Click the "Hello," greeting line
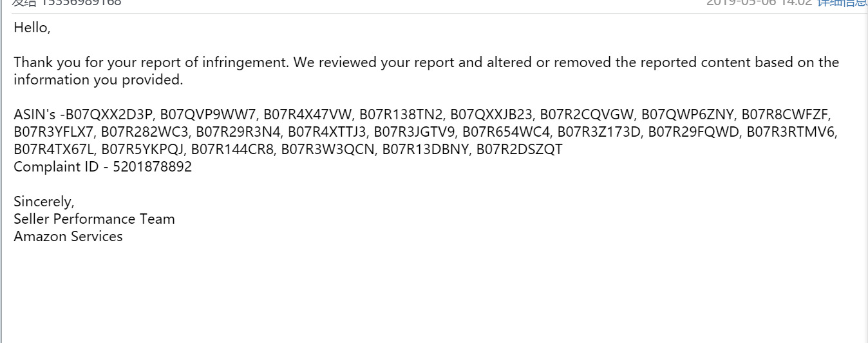868x343 pixels. tap(32, 28)
